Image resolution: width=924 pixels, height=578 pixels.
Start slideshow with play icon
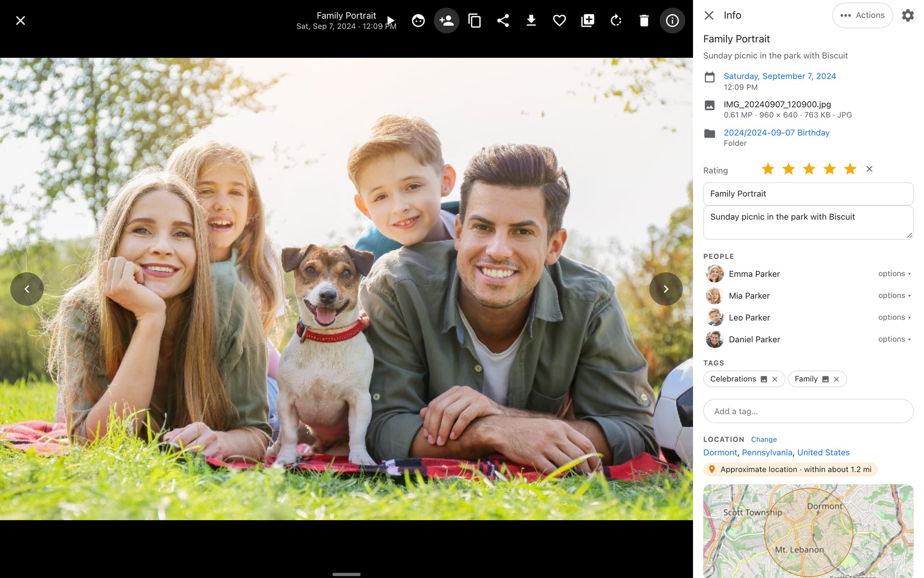pyautogui.click(x=391, y=20)
